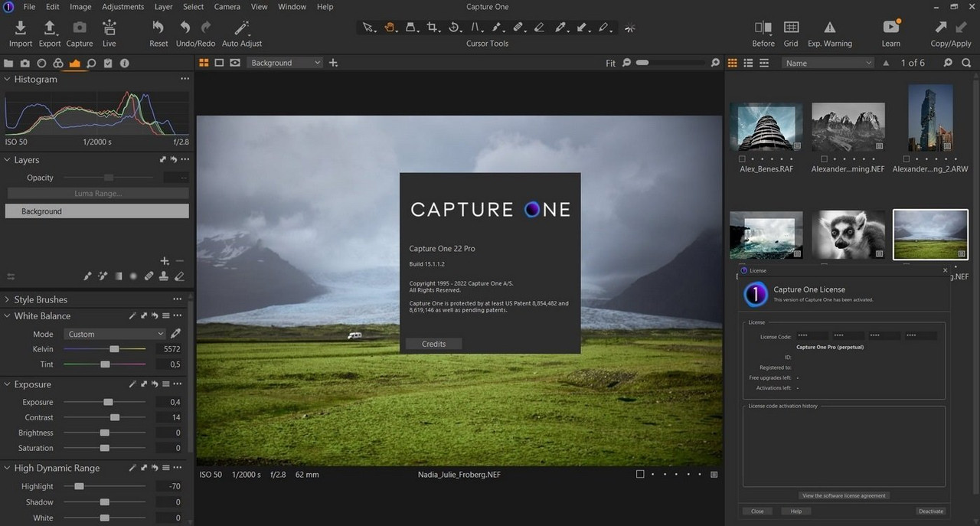The image size is (980, 526).
Task: Start Live view from the toolbar
Action: pos(109,28)
